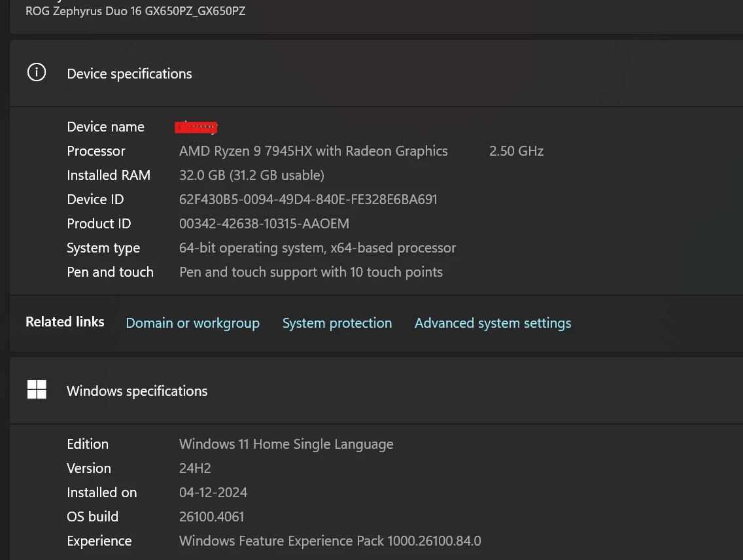This screenshot has width=743, height=560.
Task: Click the Edition label
Action: click(88, 444)
